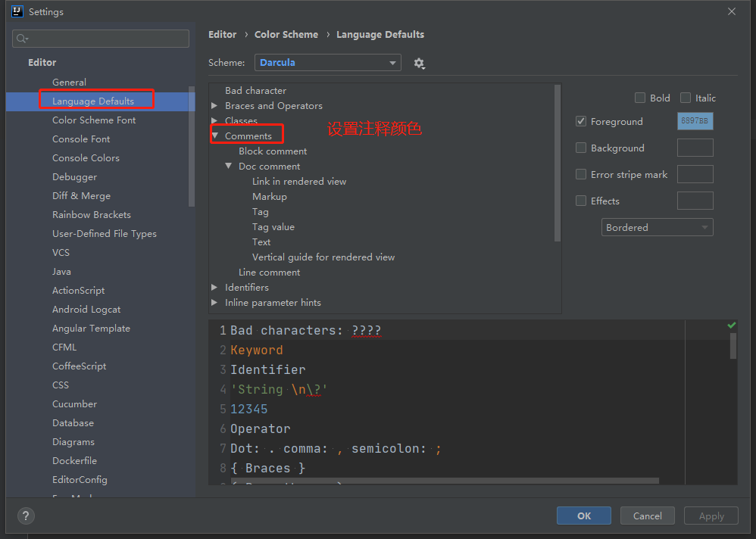Click the Background color swatch

pos(695,148)
